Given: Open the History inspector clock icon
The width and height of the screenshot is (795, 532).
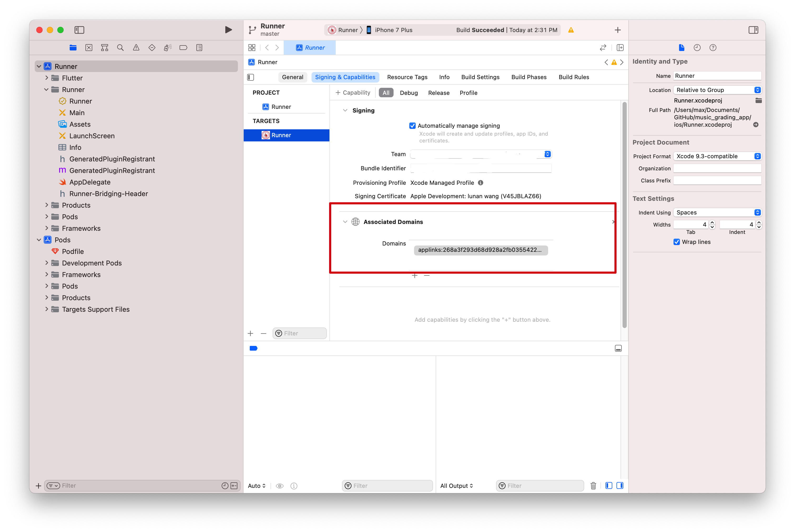Looking at the screenshot, I should pyautogui.click(x=697, y=48).
